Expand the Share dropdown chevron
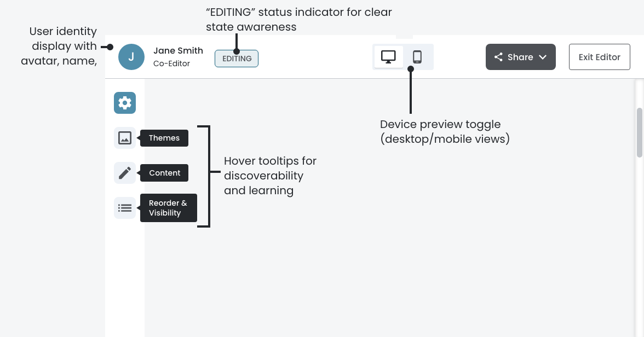The height and width of the screenshot is (337, 644). click(x=543, y=57)
